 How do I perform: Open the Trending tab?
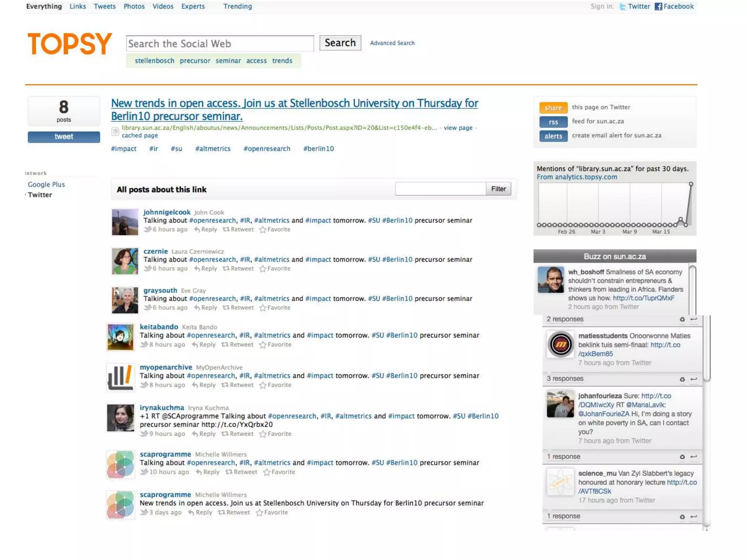237,6
